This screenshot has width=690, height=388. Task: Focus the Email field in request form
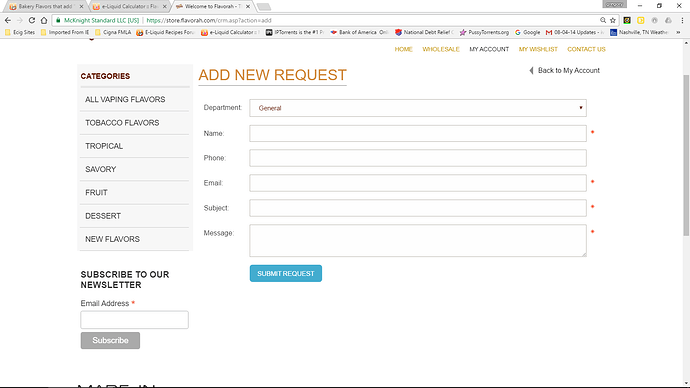coord(418,183)
